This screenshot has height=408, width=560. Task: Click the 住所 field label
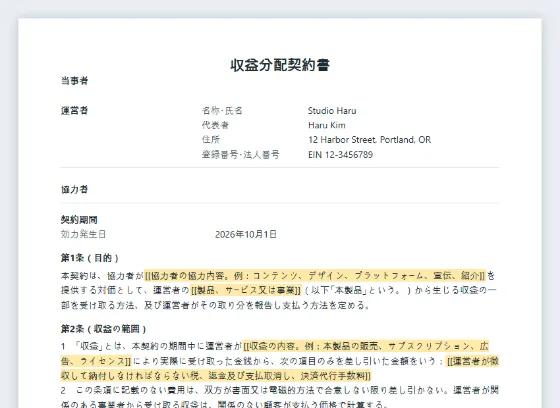click(211, 140)
